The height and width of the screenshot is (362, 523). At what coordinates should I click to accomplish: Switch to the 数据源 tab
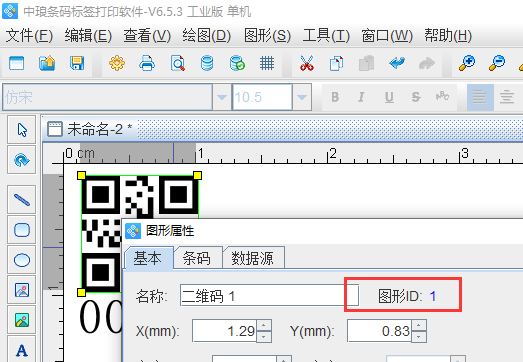tap(252, 258)
